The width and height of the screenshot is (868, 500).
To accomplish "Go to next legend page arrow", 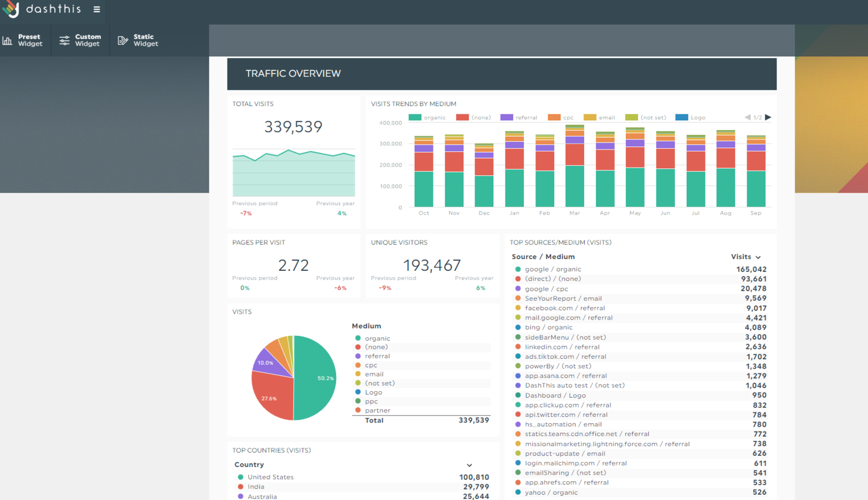I will pyautogui.click(x=768, y=117).
